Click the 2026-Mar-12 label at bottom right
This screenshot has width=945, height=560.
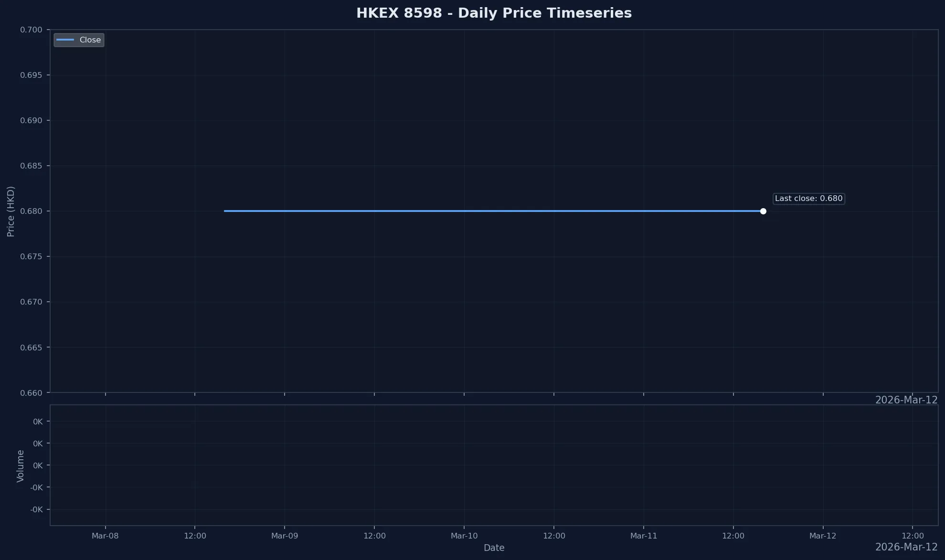coord(907,547)
